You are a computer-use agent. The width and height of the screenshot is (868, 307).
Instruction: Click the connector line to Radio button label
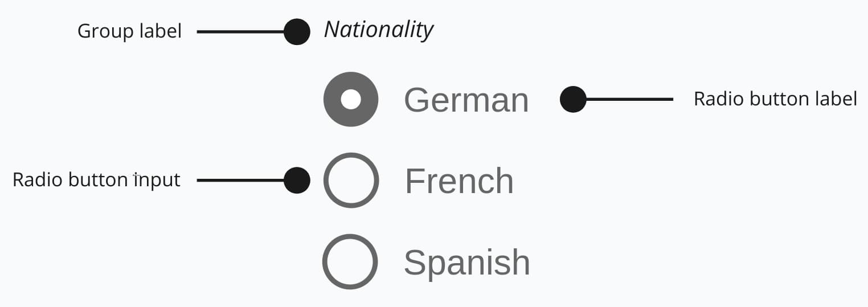(629, 99)
